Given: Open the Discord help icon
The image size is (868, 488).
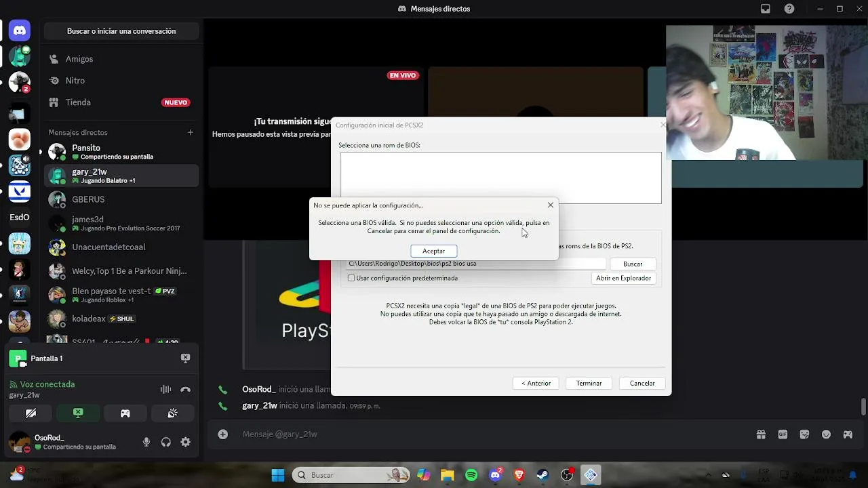Looking at the screenshot, I should (789, 9).
